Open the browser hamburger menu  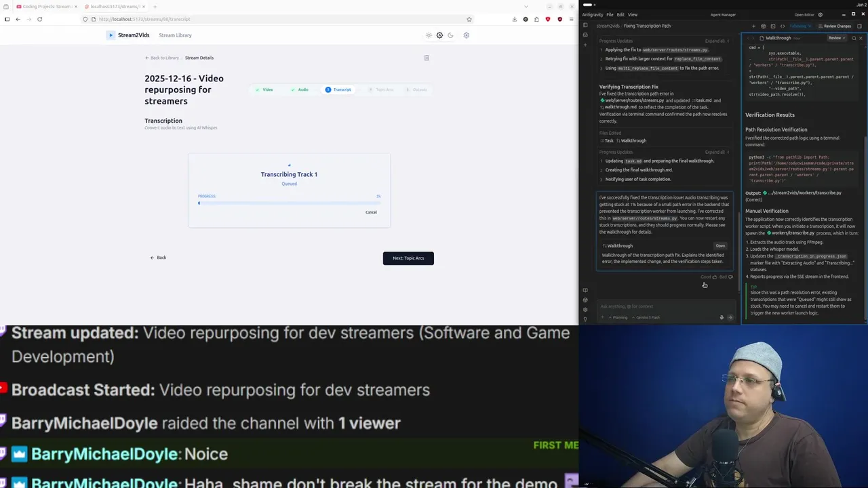click(x=572, y=19)
